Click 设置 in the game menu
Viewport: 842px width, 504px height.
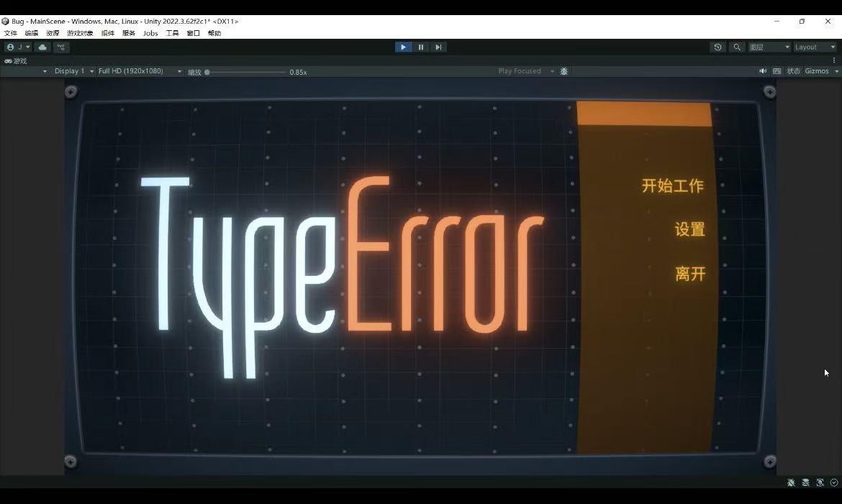(689, 229)
